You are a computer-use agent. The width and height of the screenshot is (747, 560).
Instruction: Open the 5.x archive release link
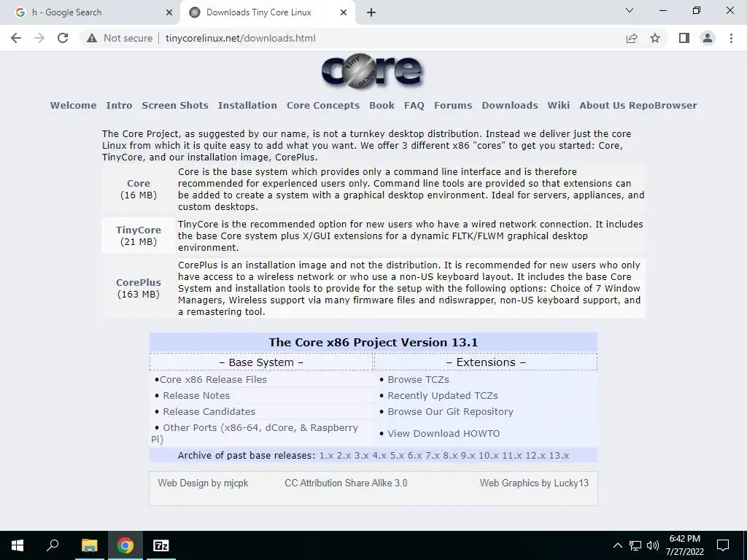pos(397,455)
